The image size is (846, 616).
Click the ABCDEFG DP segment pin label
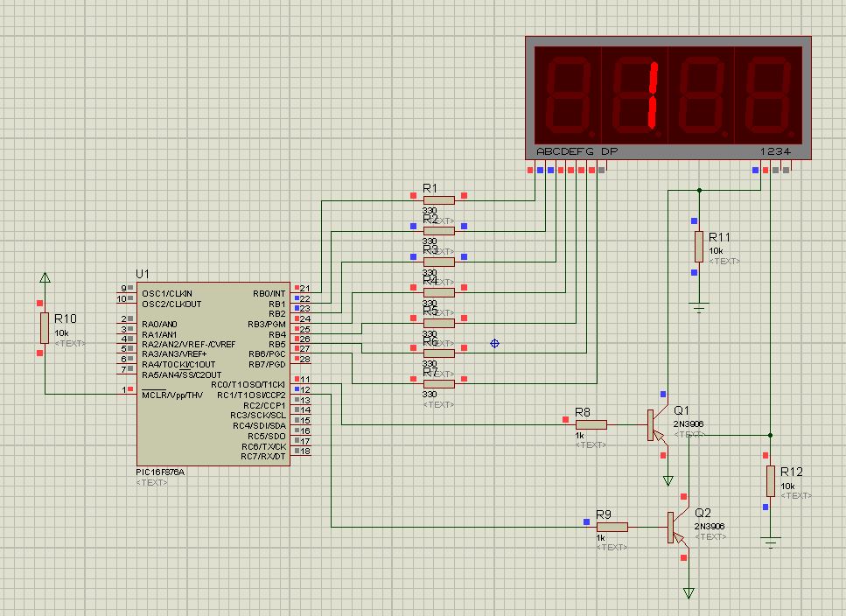point(577,151)
